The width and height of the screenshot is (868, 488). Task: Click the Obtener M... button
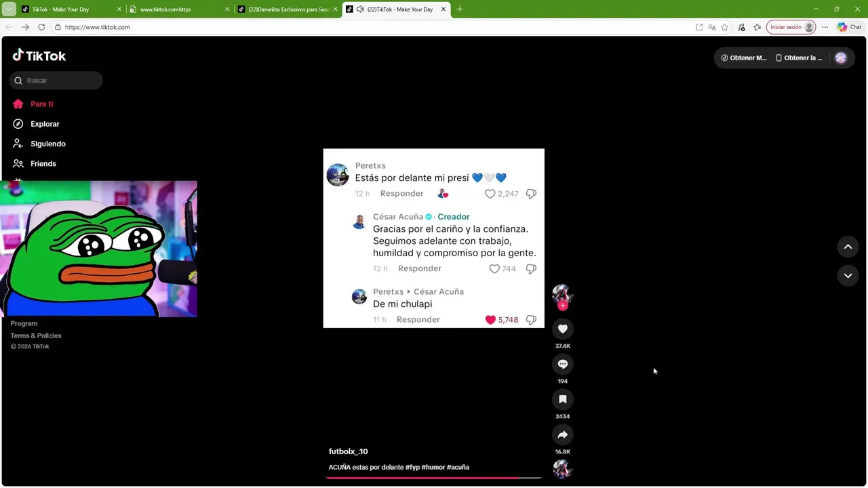[x=744, y=58]
